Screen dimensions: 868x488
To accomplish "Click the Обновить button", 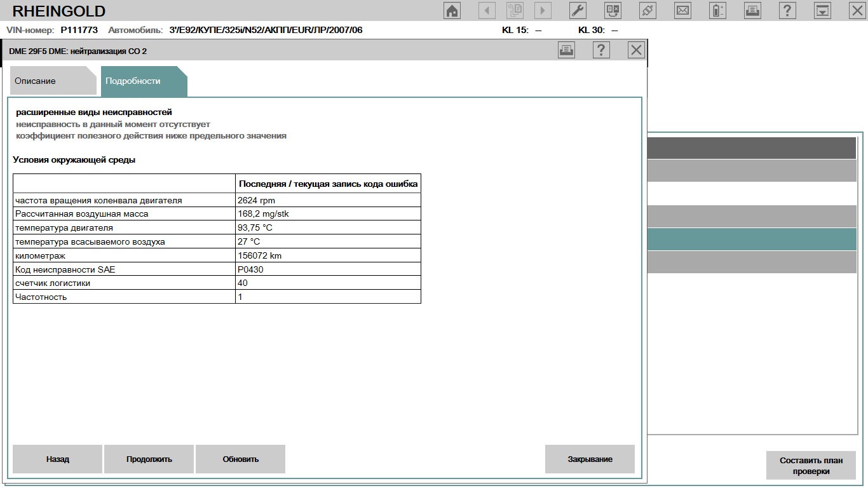I will coord(240,459).
